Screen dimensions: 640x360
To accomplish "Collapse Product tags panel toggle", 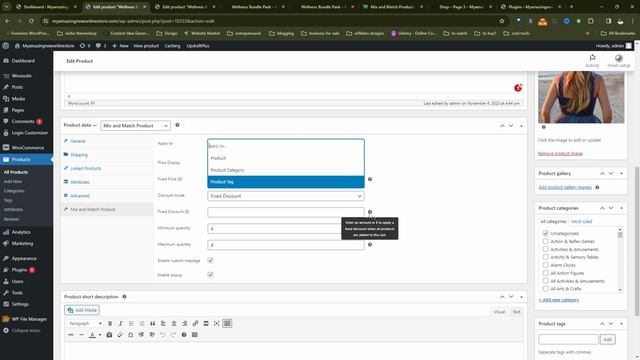I will pos(621,324).
